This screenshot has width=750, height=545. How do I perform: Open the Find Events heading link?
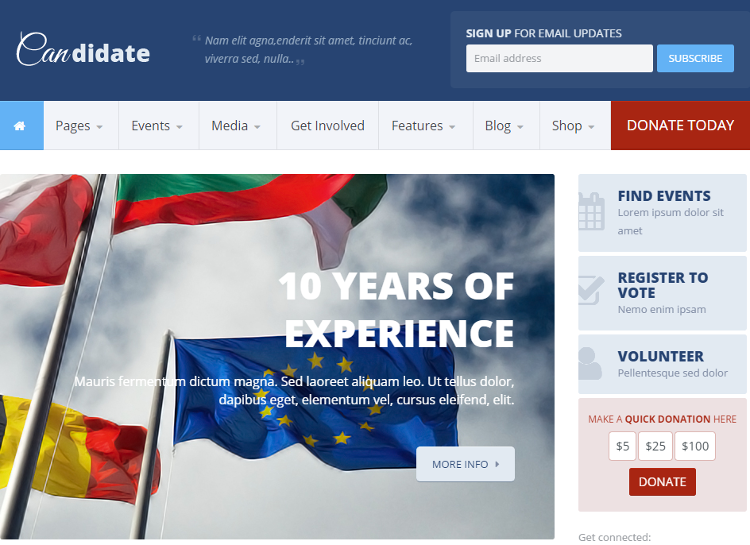pos(664,196)
